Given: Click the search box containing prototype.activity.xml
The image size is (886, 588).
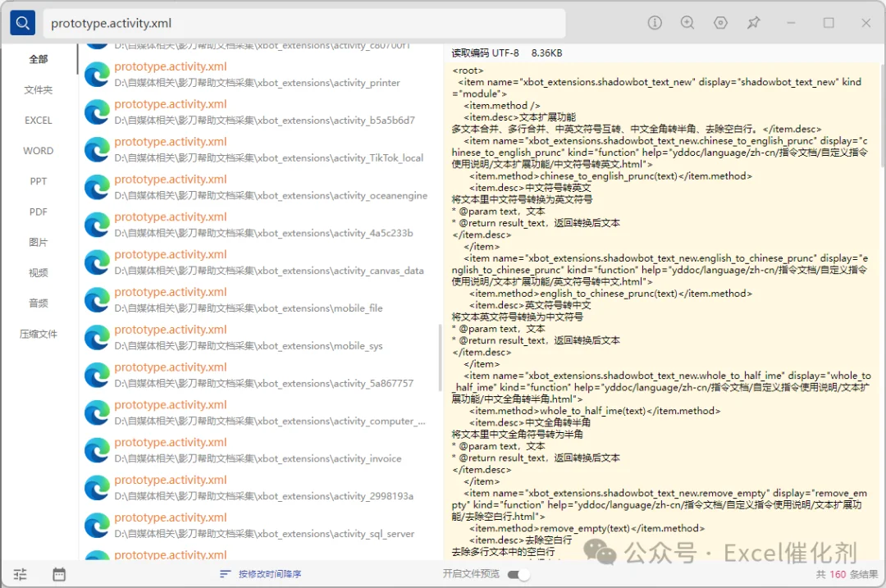Looking at the screenshot, I should click(304, 23).
